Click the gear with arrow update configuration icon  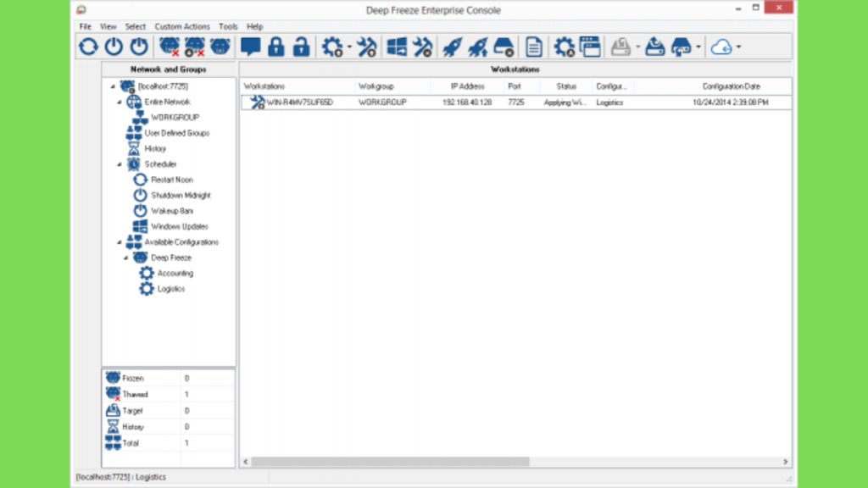click(x=332, y=47)
